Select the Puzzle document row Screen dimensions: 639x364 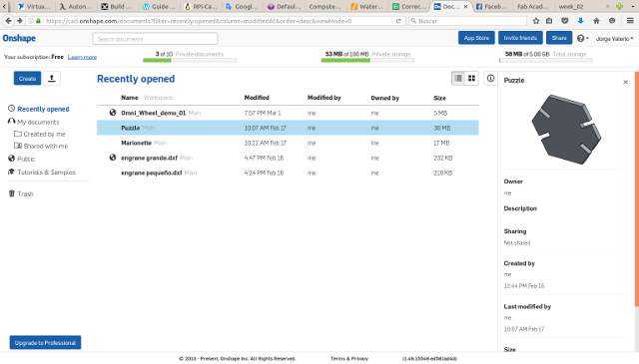[x=288, y=128]
